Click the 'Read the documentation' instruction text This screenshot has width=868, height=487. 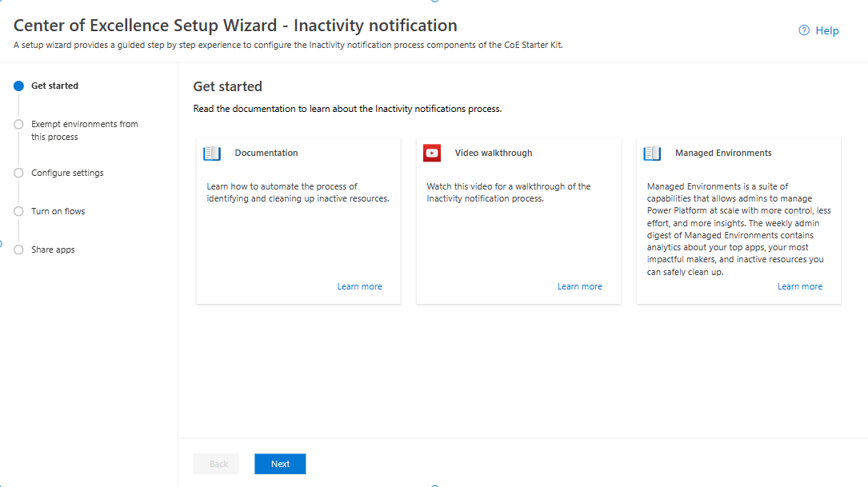[x=347, y=109]
